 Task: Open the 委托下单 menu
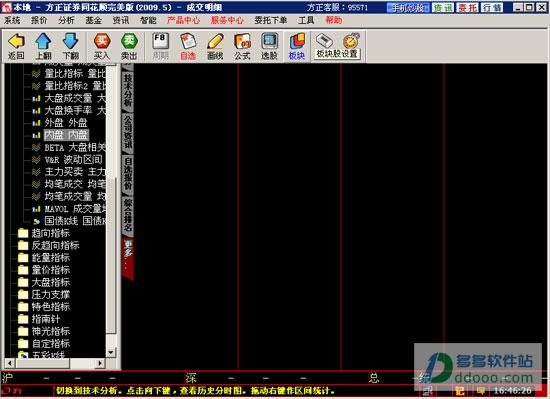point(270,20)
